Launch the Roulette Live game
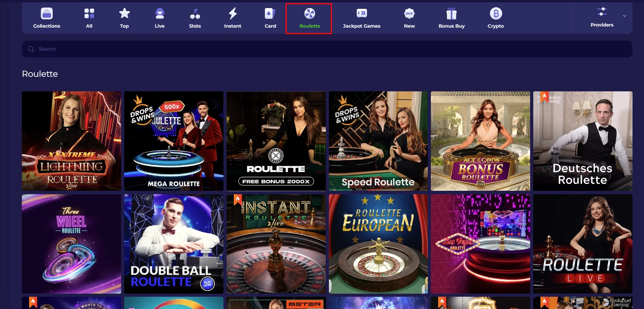The width and height of the screenshot is (644, 309). click(583, 244)
